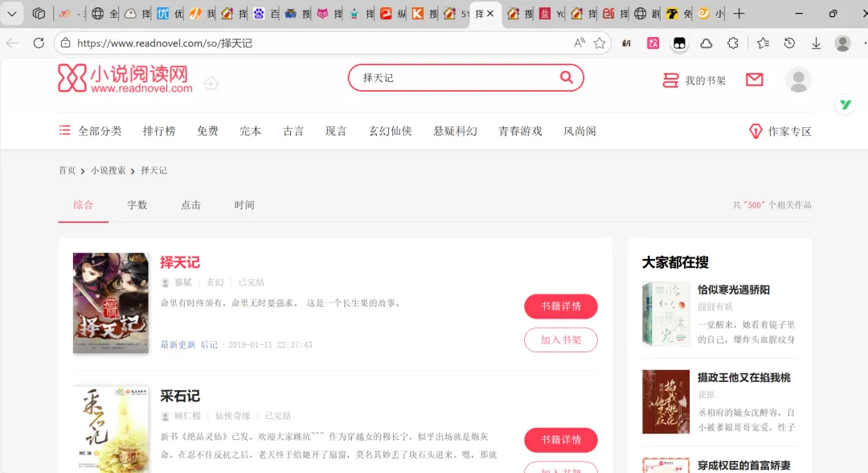Click the black face extension icon

pyautogui.click(x=679, y=43)
